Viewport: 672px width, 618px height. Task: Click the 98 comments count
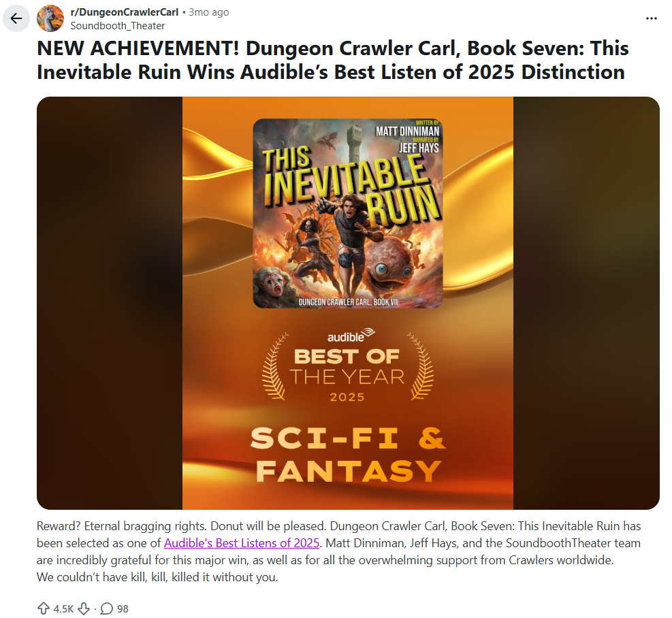(123, 608)
